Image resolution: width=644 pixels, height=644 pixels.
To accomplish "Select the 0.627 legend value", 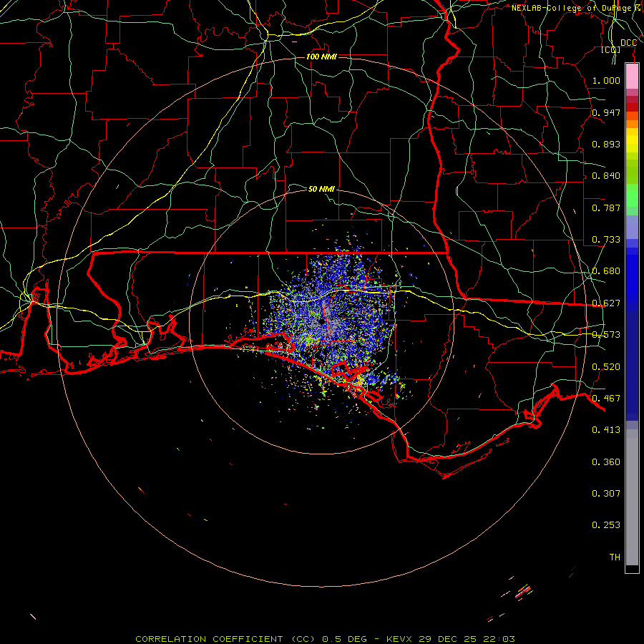I will [x=606, y=303].
